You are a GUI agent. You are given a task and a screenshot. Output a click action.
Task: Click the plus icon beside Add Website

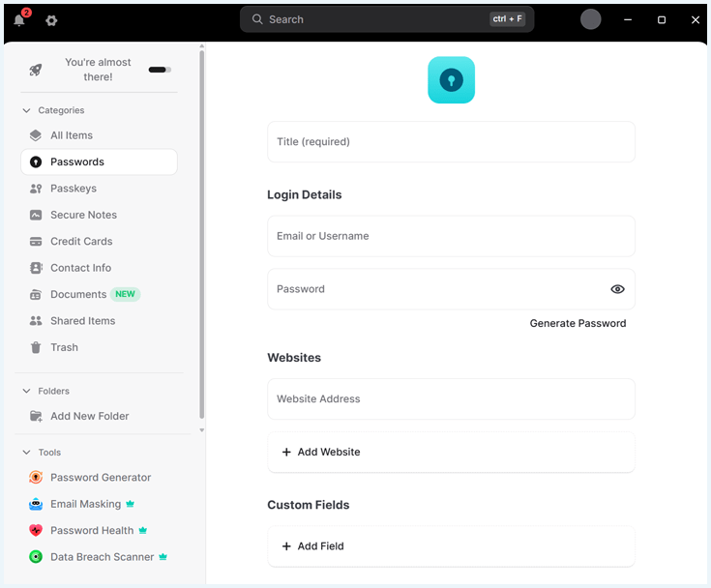coord(286,452)
